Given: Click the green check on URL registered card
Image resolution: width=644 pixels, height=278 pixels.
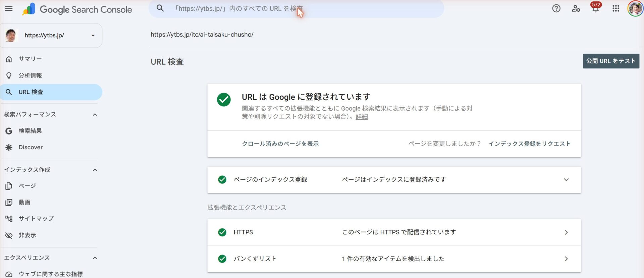Looking at the screenshot, I should pyautogui.click(x=224, y=100).
